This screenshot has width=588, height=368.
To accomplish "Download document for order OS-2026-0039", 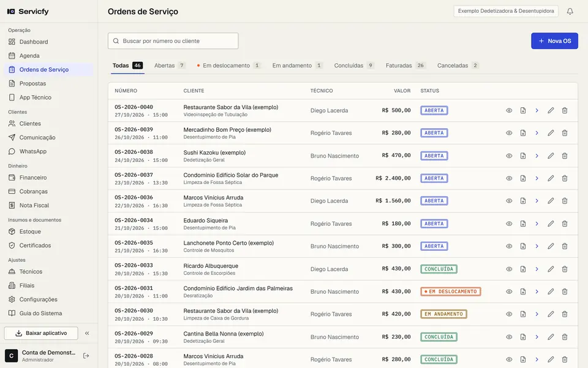I will (522, 133).
